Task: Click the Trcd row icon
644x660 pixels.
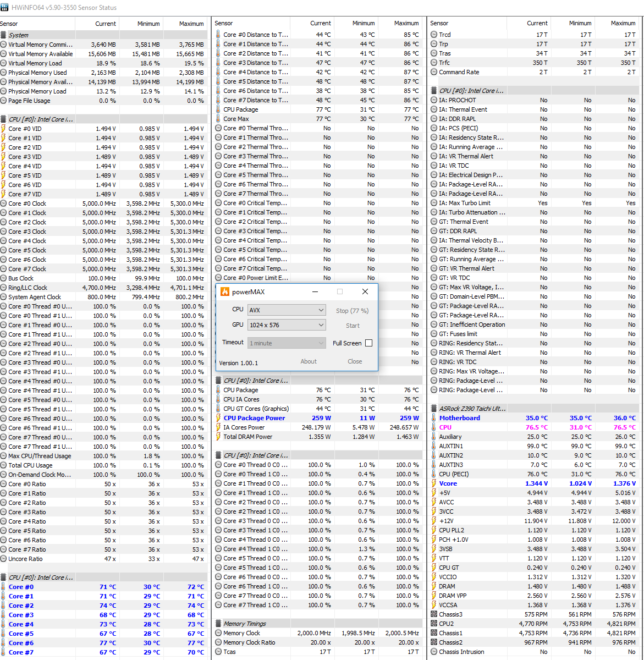Action: pyautogui.click(x=434, y=35)
